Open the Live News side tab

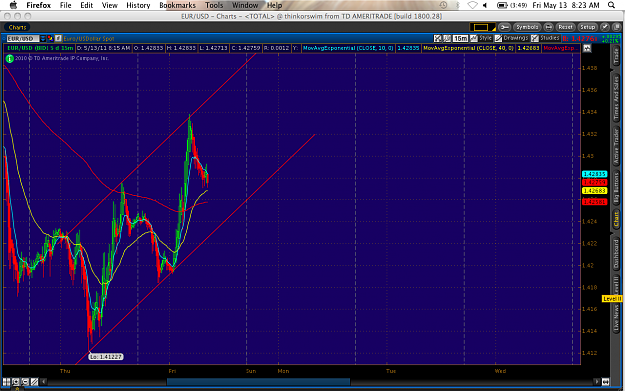click(616, 318)
